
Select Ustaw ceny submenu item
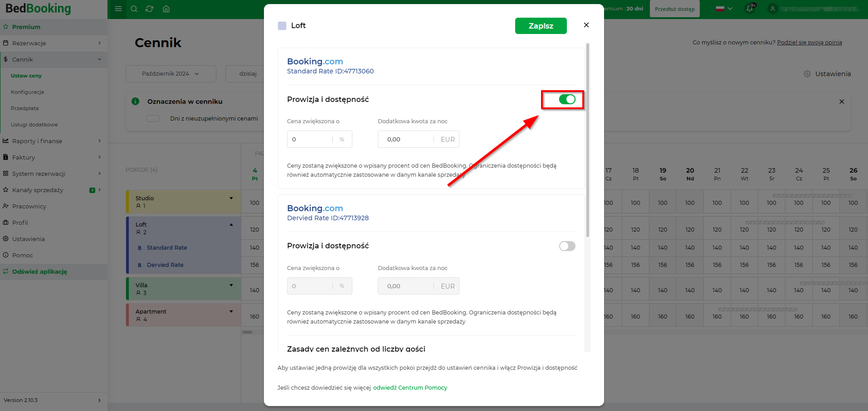26,76
